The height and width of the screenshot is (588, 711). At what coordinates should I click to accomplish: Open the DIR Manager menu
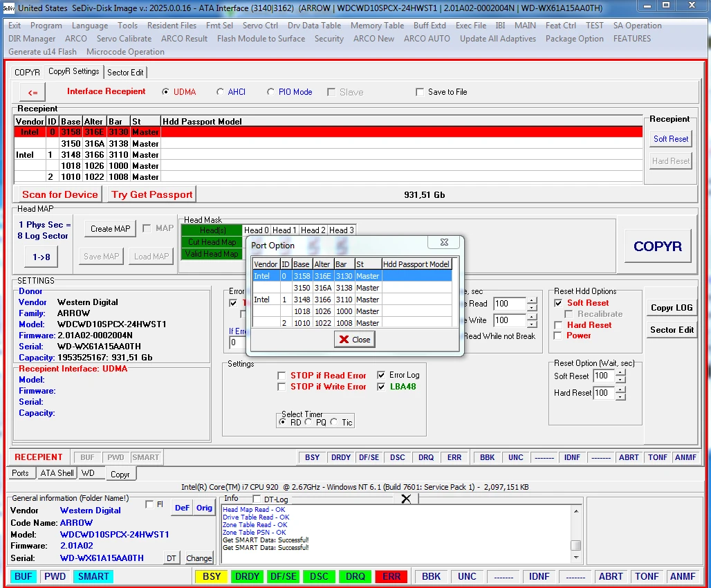point(32,39)
